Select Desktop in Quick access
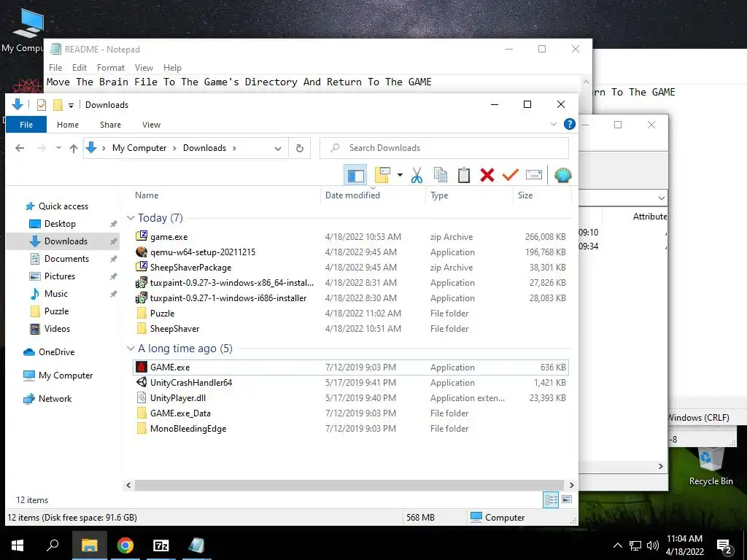This screenshot has height=560, width=747. click(60, 224)
